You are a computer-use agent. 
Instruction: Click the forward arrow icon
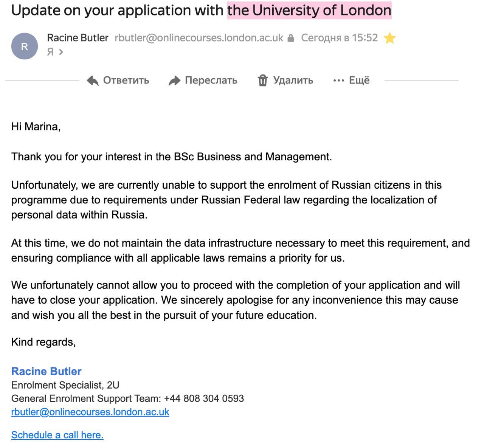(174, 81)
